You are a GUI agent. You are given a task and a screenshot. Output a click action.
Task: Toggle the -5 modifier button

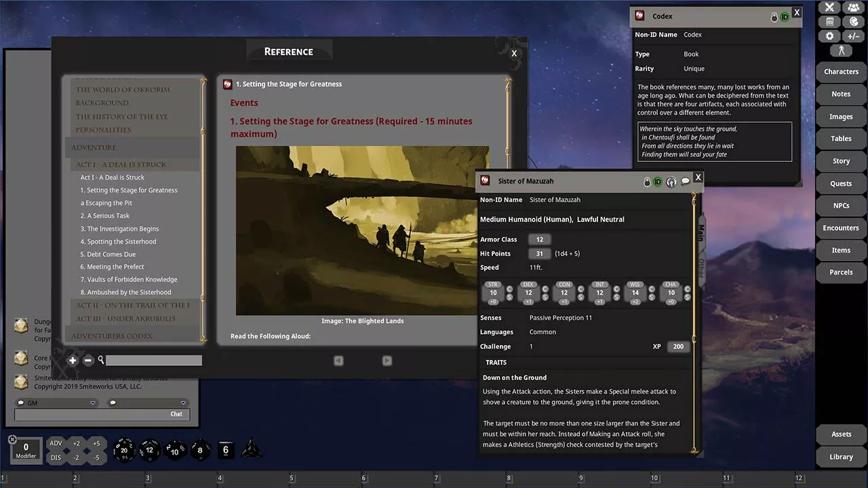pos(97,457)
